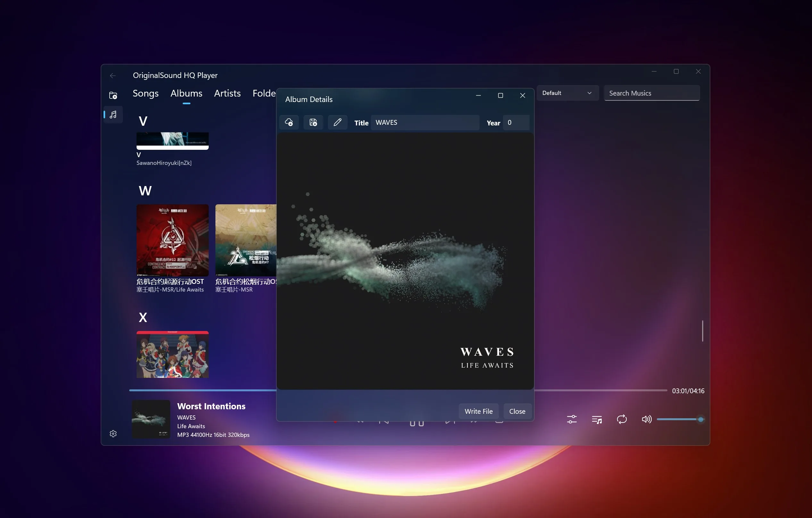Select the music library sidebar icon
Image resolution: width=812 pixels, height=518 pixels.
pos(113,115)
